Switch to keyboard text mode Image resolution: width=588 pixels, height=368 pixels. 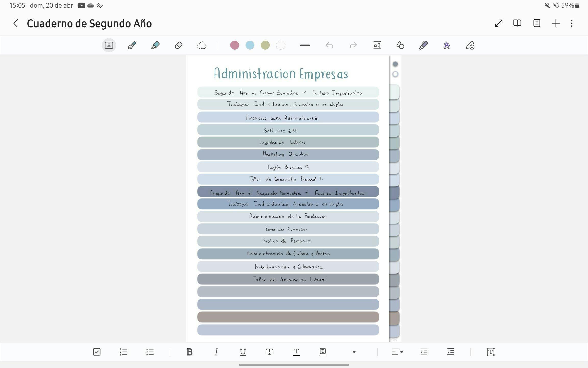109,45
